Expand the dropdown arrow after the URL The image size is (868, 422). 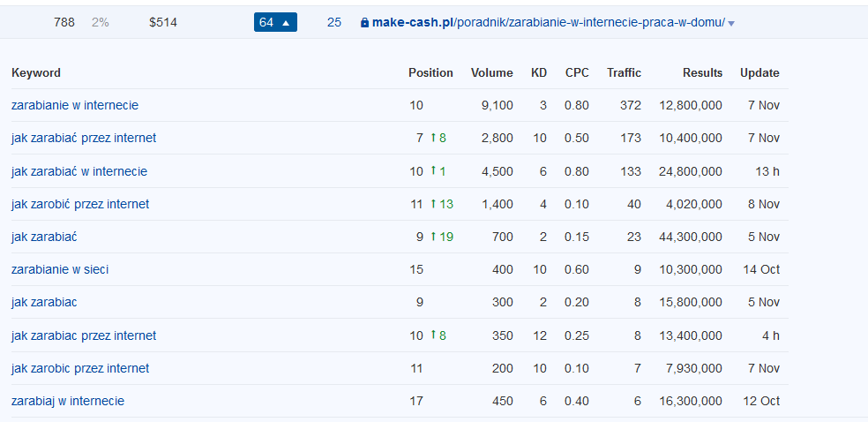click(x=731, y=24)
